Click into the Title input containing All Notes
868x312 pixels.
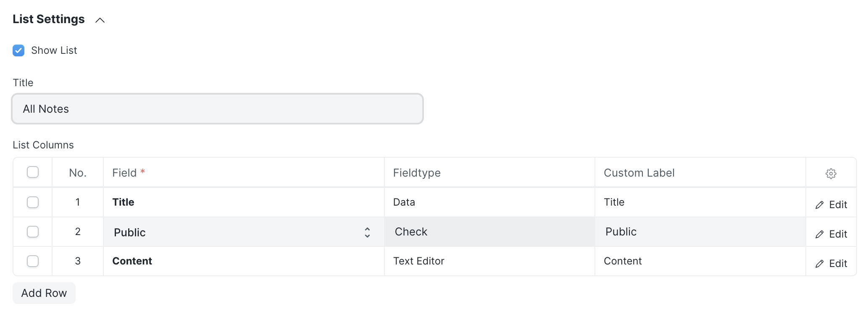click(x=217, y=109)
